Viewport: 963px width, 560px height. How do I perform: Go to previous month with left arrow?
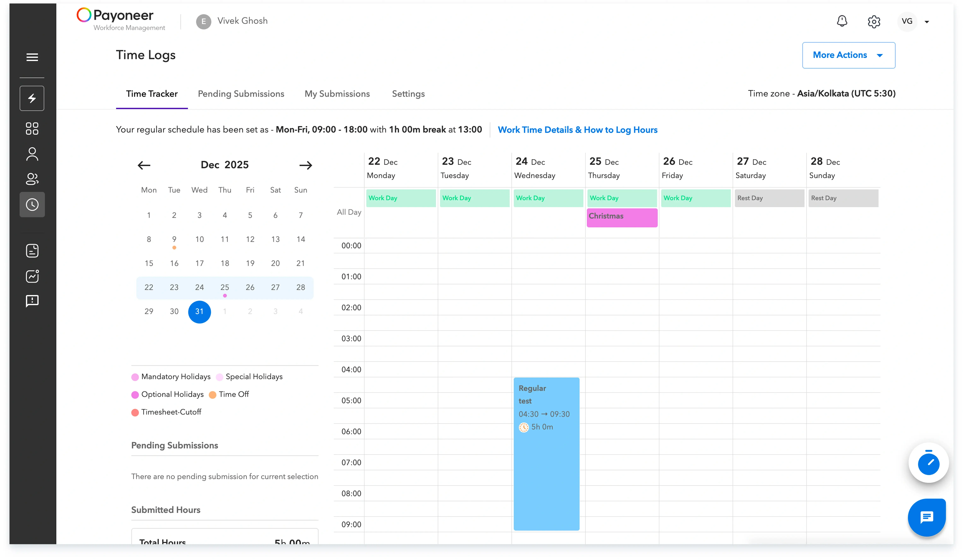tap(144, 165)
